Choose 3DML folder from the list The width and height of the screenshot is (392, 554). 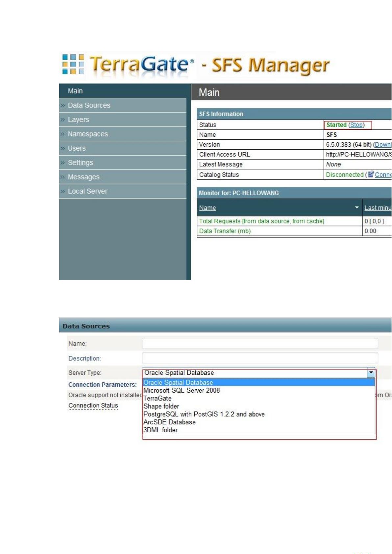coord(259,430)
